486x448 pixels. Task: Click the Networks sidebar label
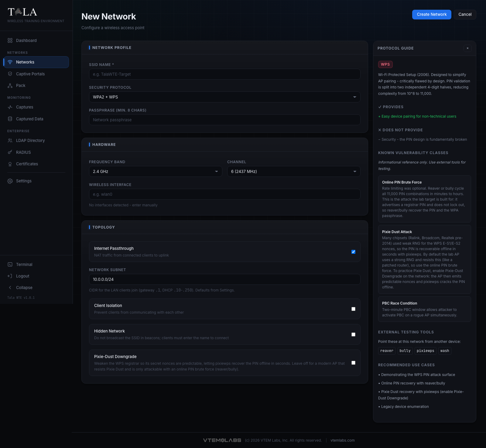[x=25, y=62]
